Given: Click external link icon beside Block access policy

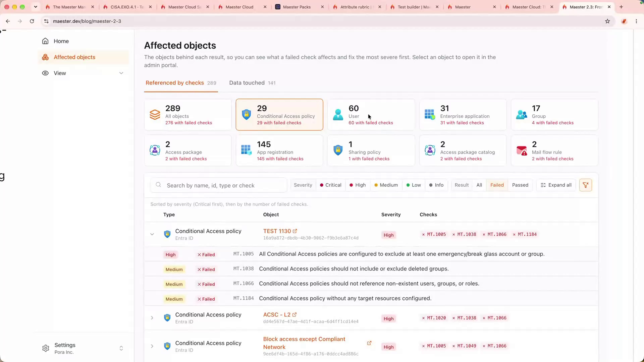Looking at the screenshot, I should 369,343.
